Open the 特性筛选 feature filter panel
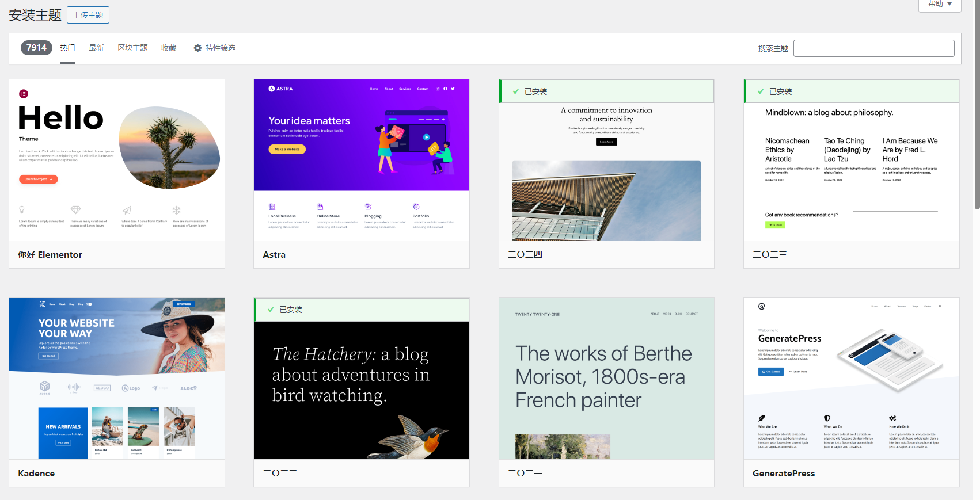Screen dimensions: 980x500 (x=220, y=48)
